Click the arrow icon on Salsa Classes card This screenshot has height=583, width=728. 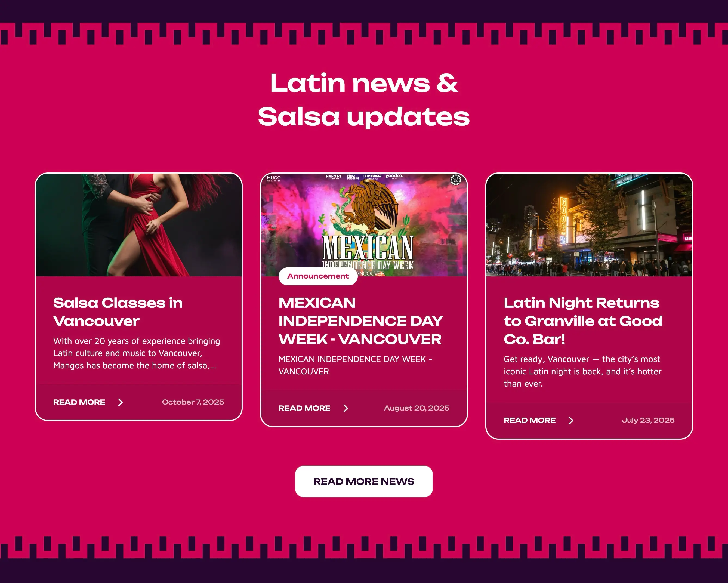(121, 402)
